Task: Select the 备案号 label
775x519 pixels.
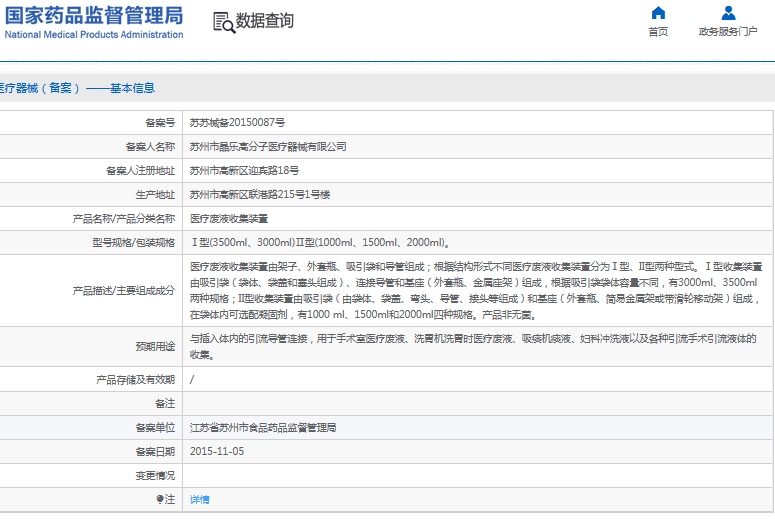Action: coord(160,123)
